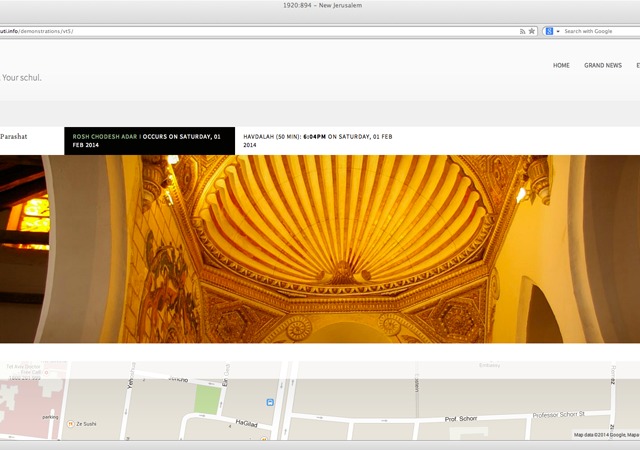Viewport: 640px width, 450px height.
Task: Click the Professor Schorr St label
Action: click(559, 414)
